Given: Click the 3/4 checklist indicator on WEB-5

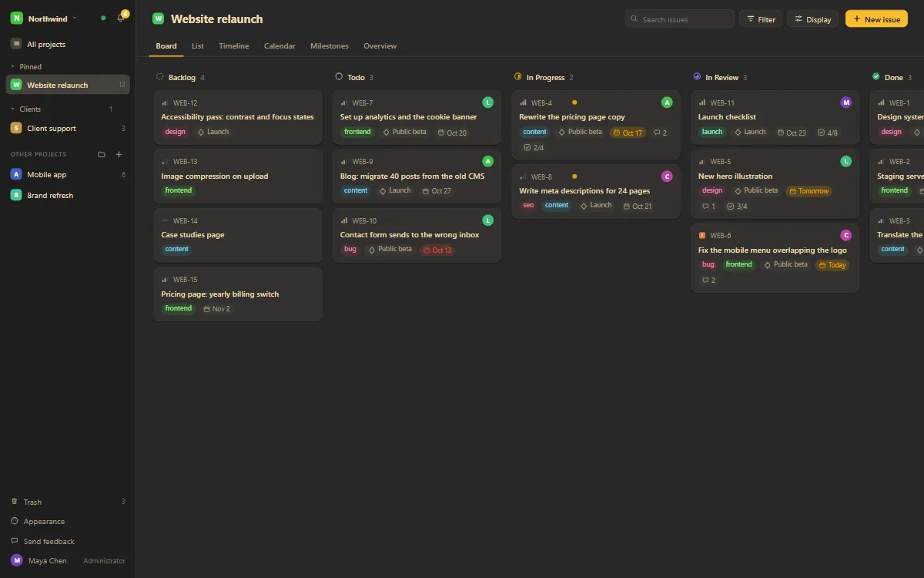Looking at the screenshot, I should tap(737, 207).
